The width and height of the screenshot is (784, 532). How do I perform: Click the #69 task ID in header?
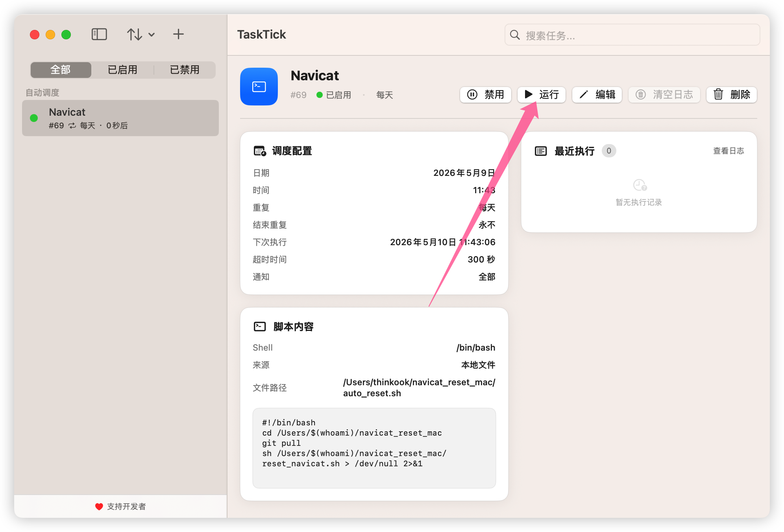[x=298, y=95]
